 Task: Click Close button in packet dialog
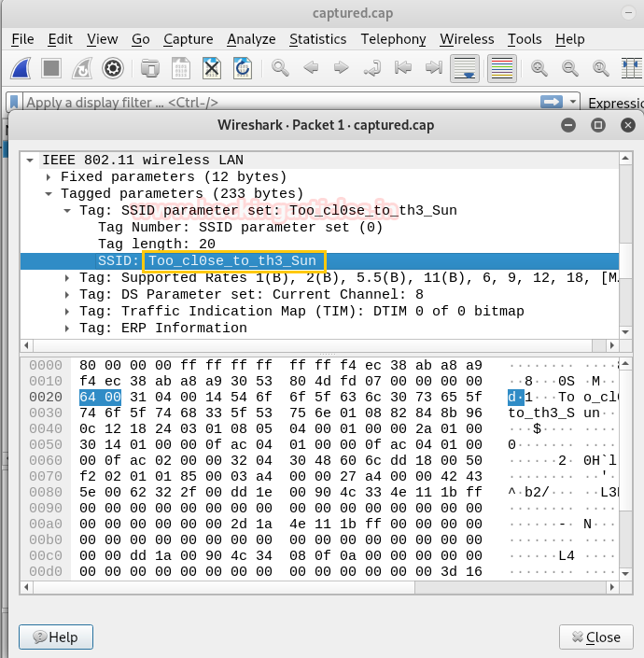click(x=596, y=637)
